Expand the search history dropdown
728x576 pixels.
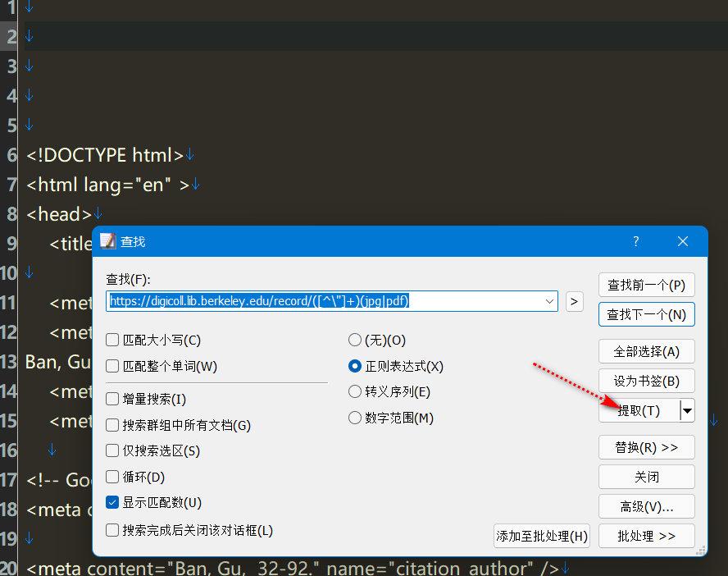tap(548, 301)
